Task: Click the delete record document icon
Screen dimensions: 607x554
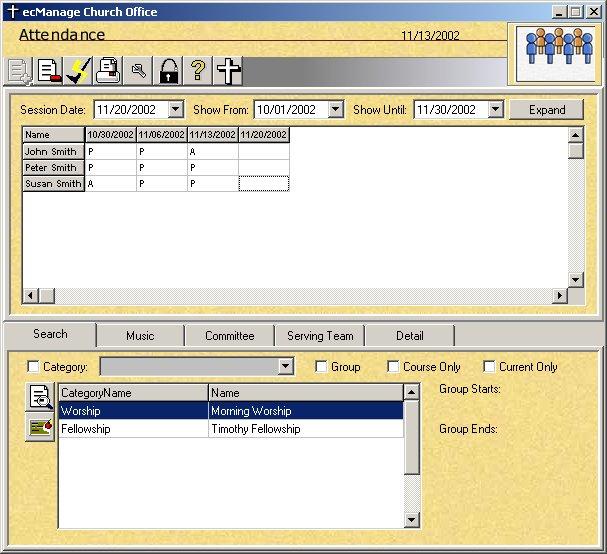Action: (50, 71)
